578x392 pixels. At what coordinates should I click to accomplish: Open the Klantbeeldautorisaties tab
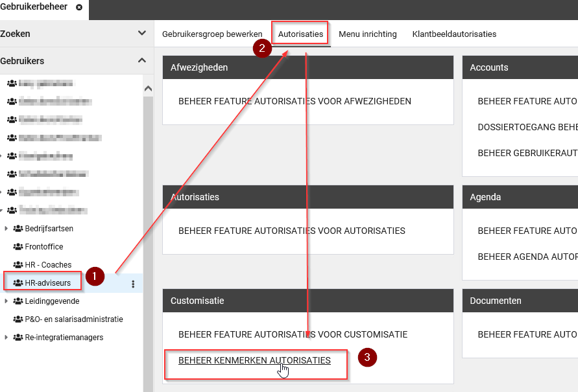(x=454, y=34)
